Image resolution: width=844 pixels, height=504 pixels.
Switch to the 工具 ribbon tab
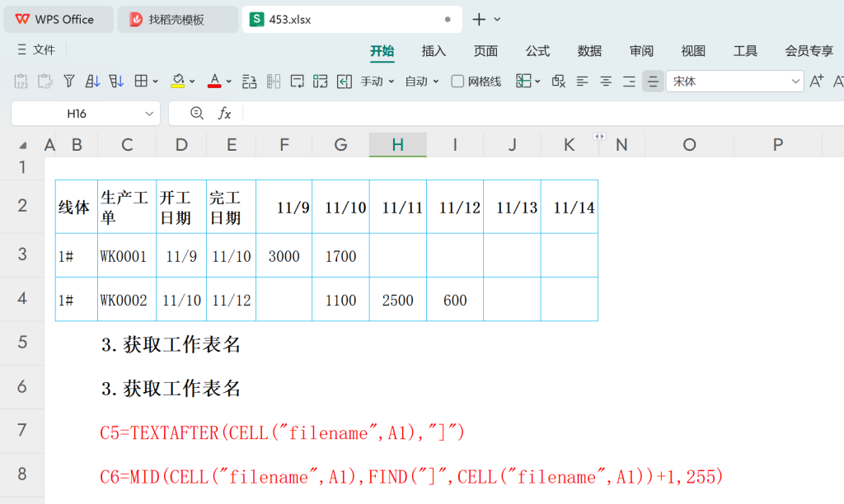point(745,51)
